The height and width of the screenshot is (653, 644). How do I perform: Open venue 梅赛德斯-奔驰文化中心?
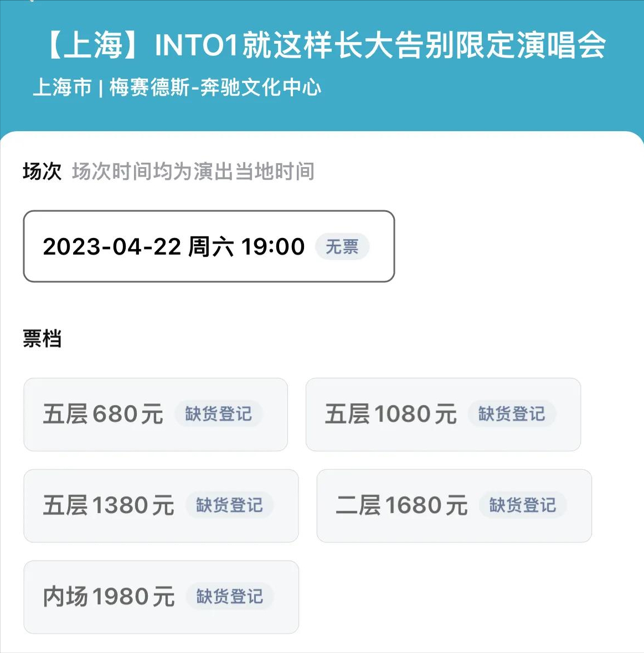tap(215, 87)
